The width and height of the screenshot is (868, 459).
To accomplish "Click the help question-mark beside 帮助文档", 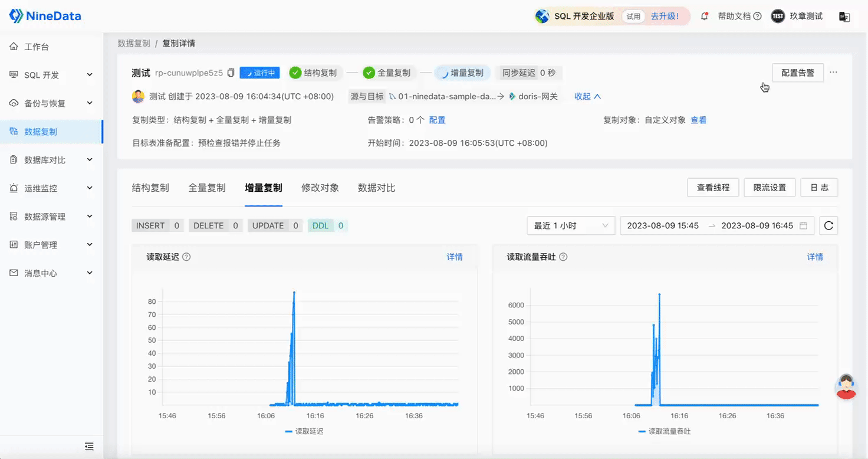I will pyautogui.click(x=758, y=17).
